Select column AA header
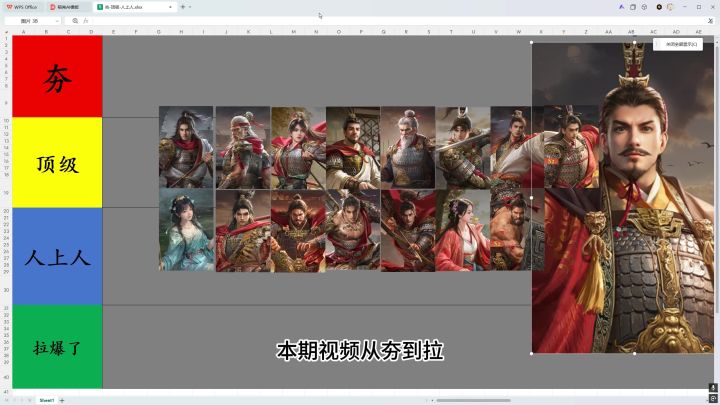 tap(608, 32)
